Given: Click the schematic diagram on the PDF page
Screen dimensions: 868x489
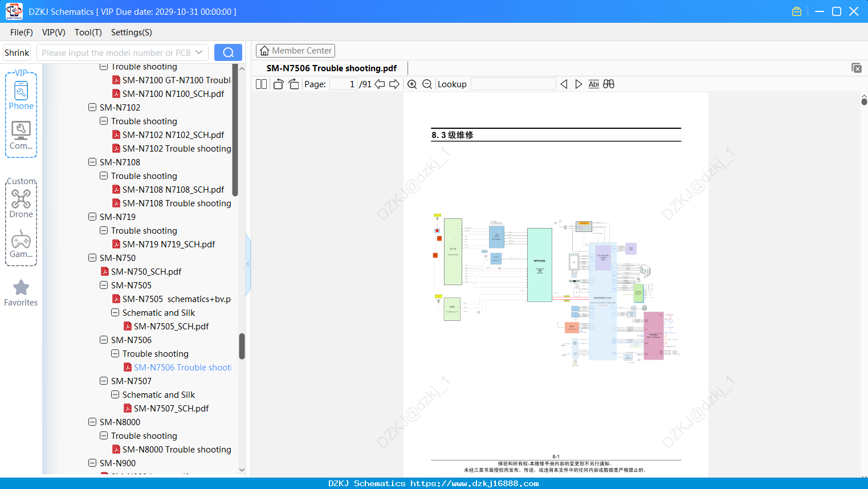Looking at the screenshot, I should coord(556,290).
